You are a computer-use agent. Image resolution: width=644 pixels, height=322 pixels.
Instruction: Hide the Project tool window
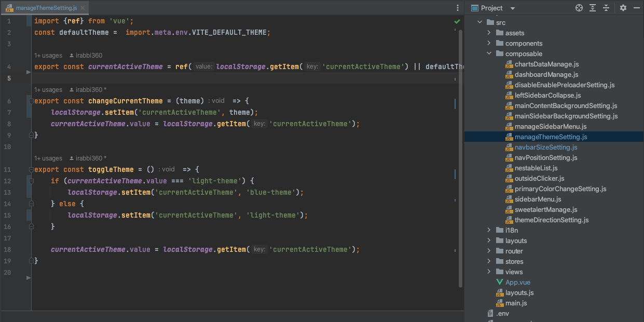coord(636,8)
